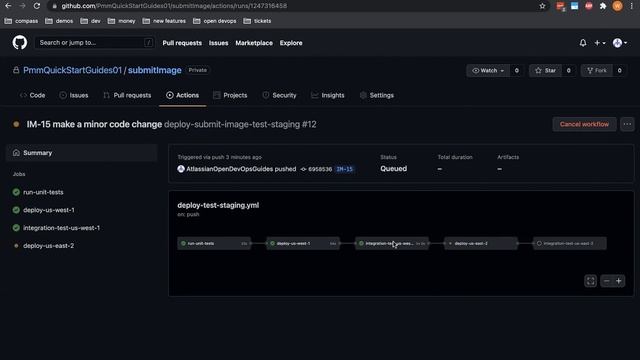Open the money bookmarks folder
The width and height of the screenshot is (640, 360).
pyautogui.click(x=122, y=21)
